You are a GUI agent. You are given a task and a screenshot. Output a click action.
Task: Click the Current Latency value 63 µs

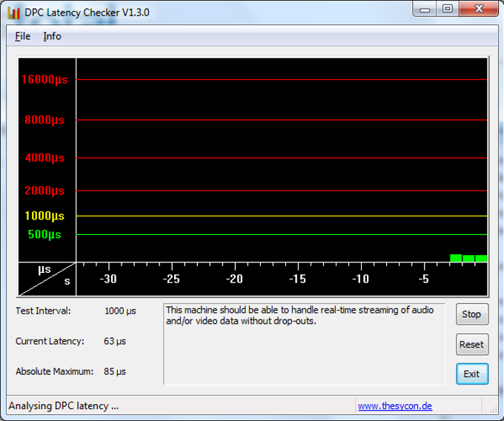(x=115, y=342)
